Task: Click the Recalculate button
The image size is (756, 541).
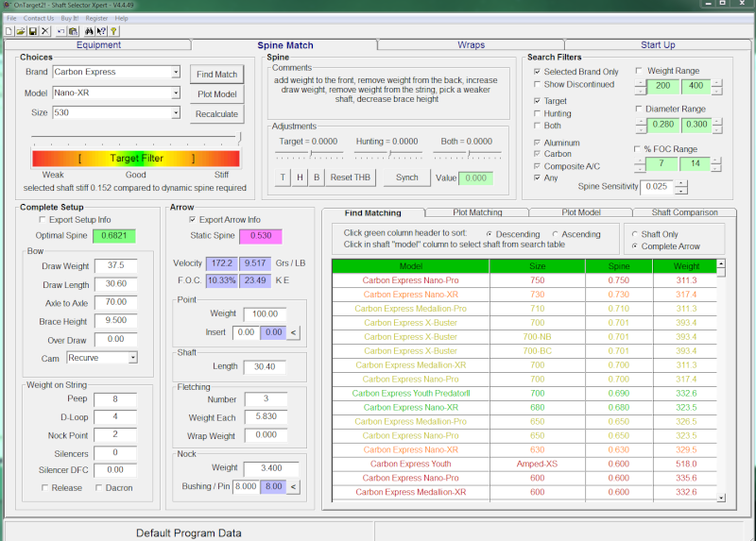Action: click(217, 114)
